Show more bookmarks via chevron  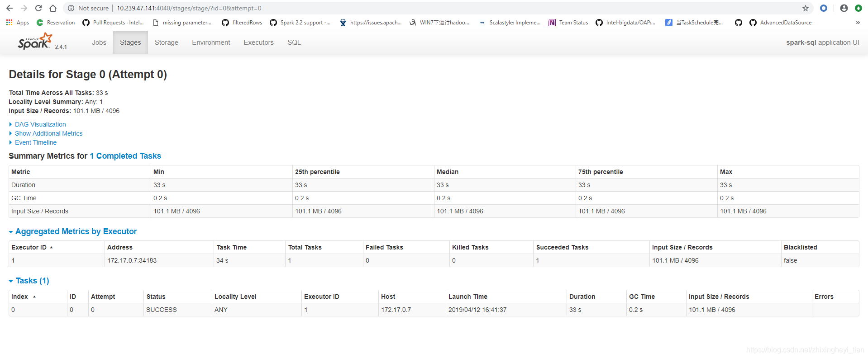pyautogui.click(x=858, y=23)
